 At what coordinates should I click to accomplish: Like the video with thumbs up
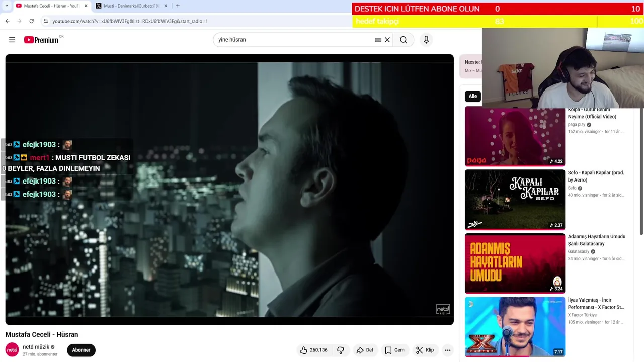pyautogui.click(x=314, y=350)
